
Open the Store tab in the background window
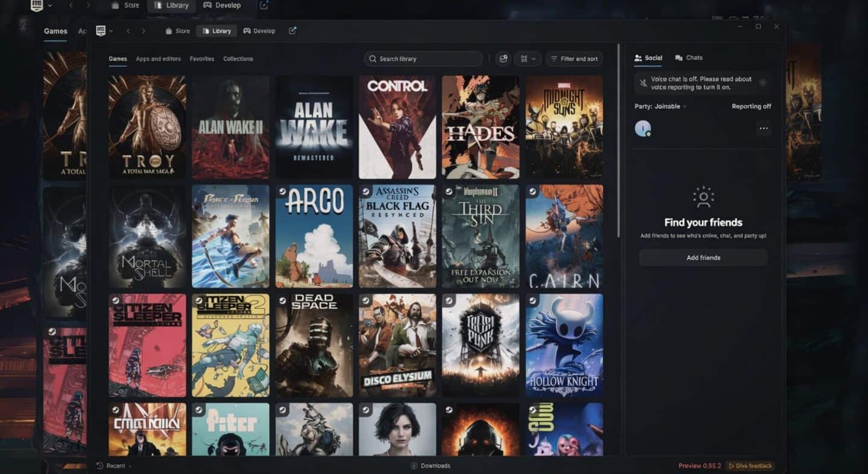coord(125,5)
